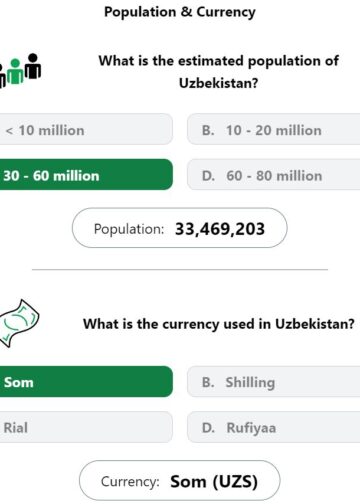360x504 pixels.
Task: Choose option B '10 - 20 million'
Action: [x=274, y=129]
